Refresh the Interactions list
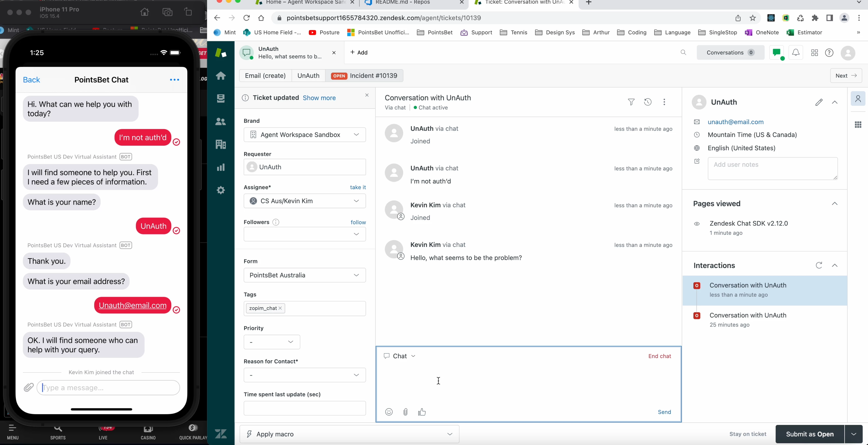 [x=819, y=265]
